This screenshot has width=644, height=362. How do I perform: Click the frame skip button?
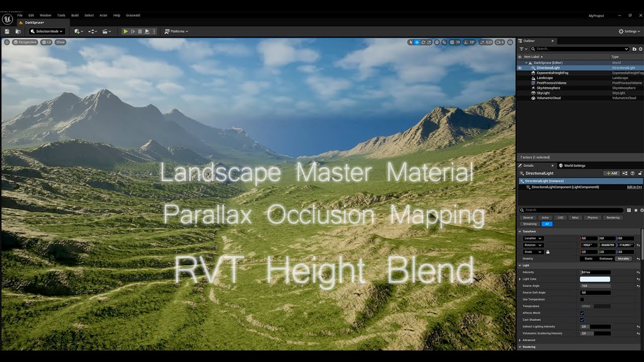[x=133, y=31]
